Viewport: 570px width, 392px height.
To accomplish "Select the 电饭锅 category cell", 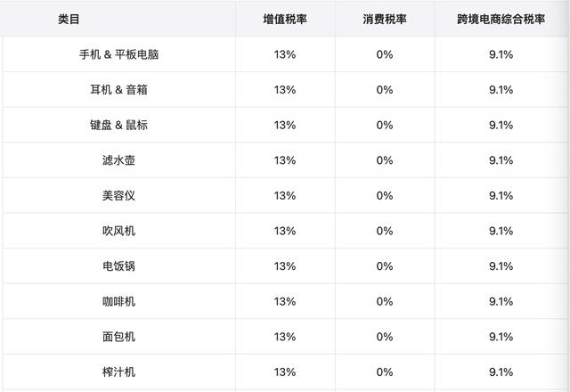I will tap(118, 265).
